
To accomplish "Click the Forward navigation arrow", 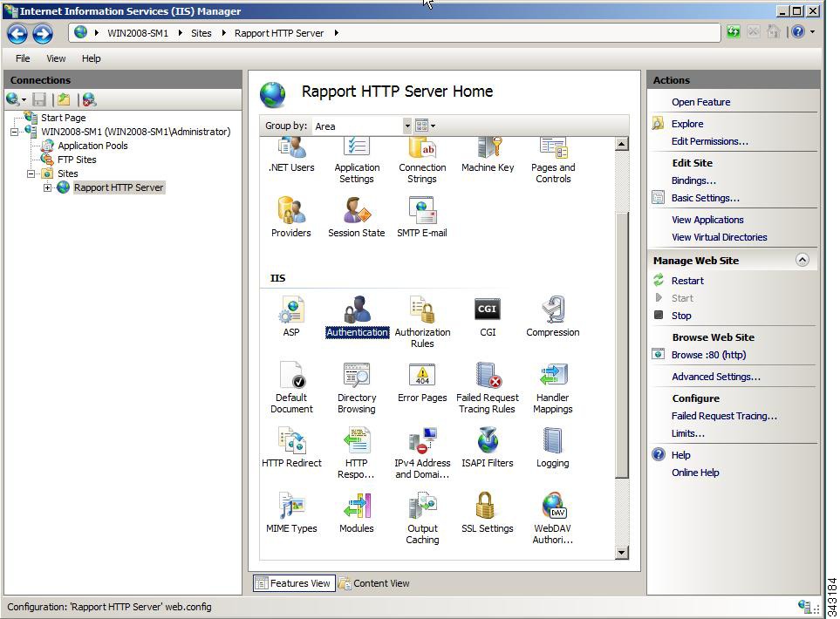I will coord(43,33).
